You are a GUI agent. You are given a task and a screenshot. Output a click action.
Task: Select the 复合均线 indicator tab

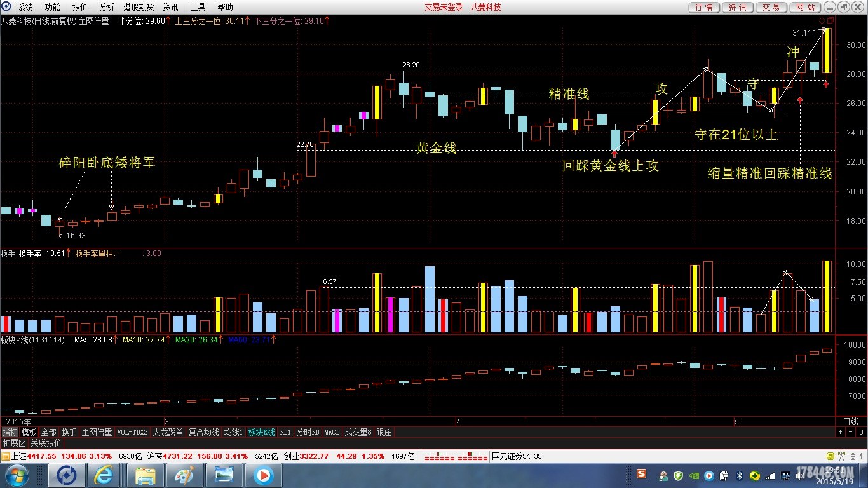[x=203, y=432]
